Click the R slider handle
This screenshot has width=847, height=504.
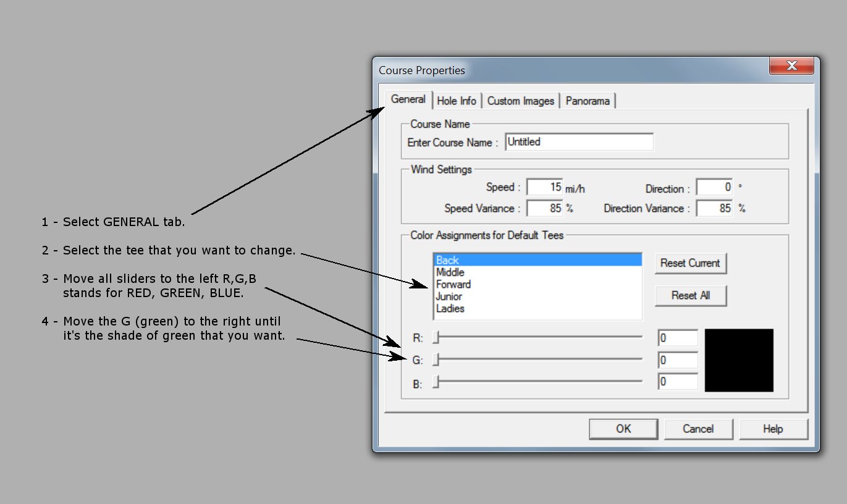(436, 337)
